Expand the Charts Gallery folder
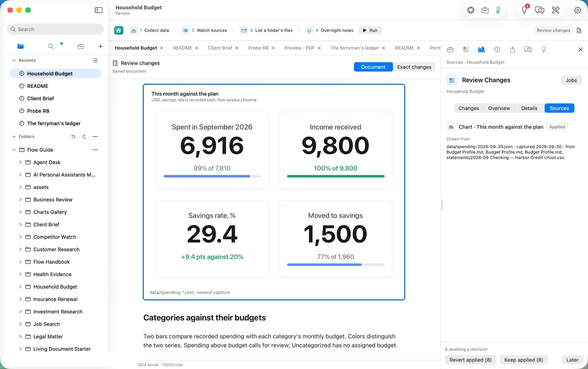The width and height of the screenshot is (588, 369). click(x=20, y=212)
